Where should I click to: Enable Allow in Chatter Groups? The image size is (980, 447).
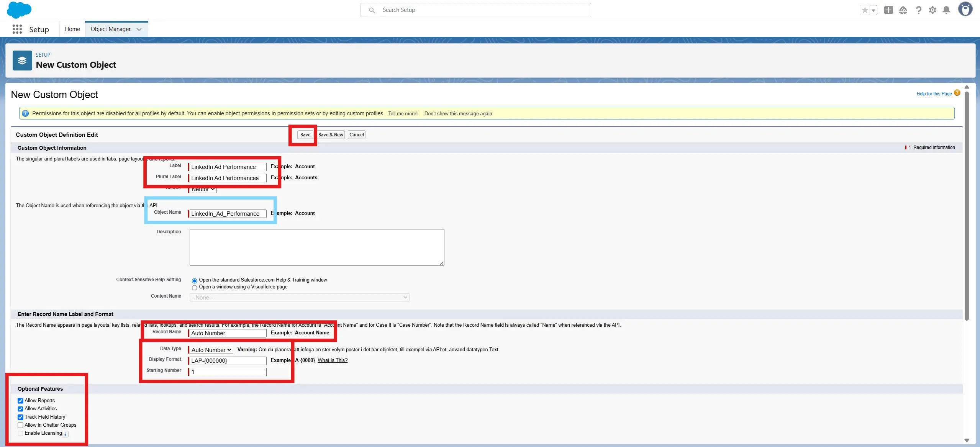click(20, 425)
